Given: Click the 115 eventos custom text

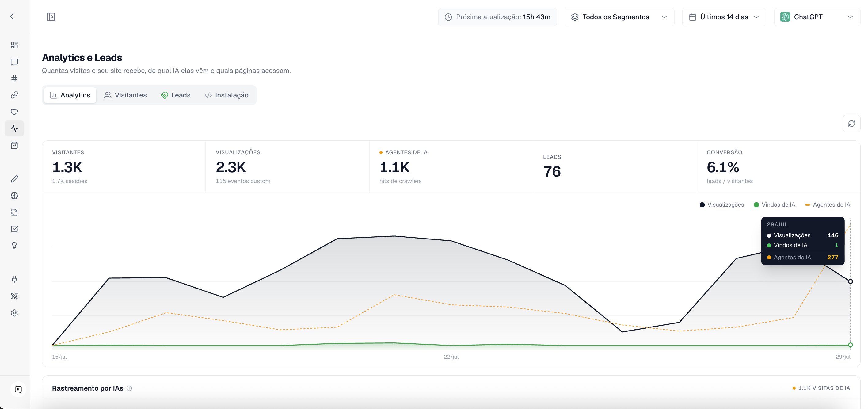Looking at the screenshot, I should point(243,181).
